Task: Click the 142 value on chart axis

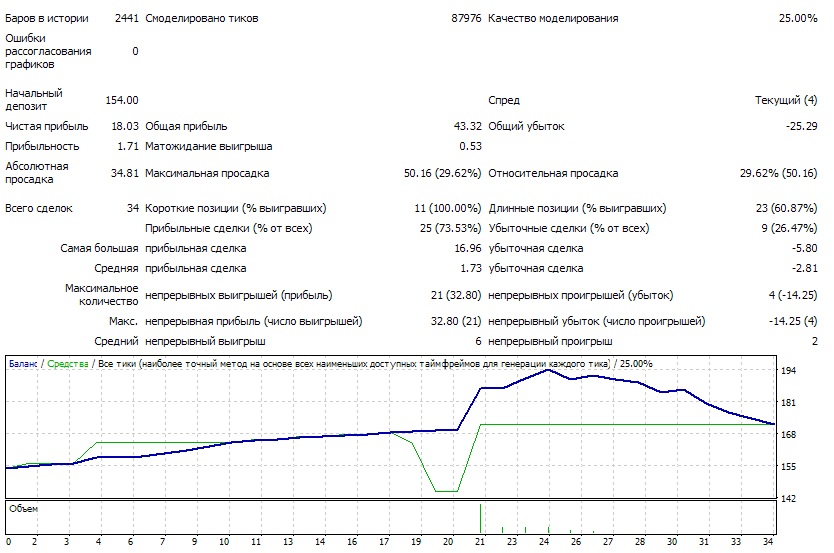Action: tap(788, 498)
